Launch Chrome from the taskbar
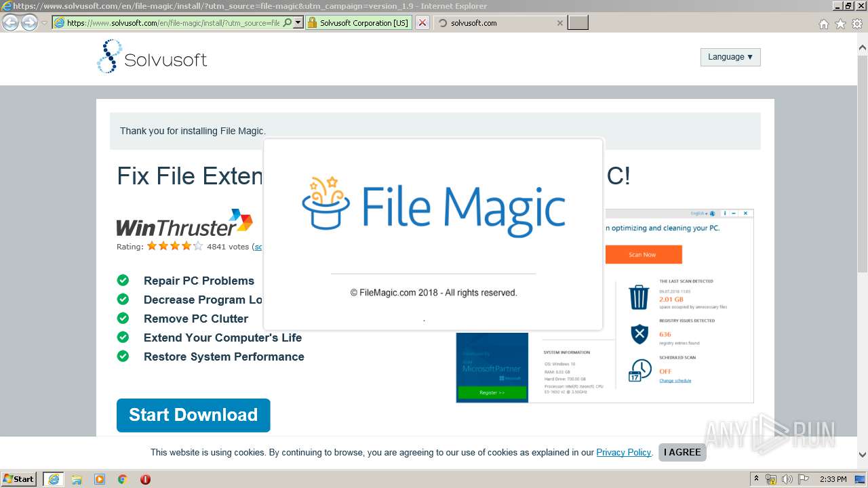Image resolution: width=868 pixels, height=488 pixels. [123, 479]
